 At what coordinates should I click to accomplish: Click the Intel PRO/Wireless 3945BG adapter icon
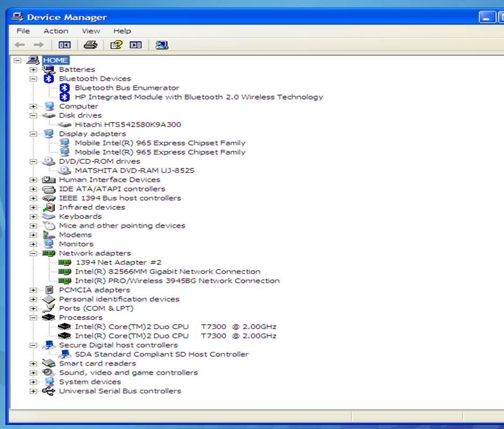coord(65,281)
